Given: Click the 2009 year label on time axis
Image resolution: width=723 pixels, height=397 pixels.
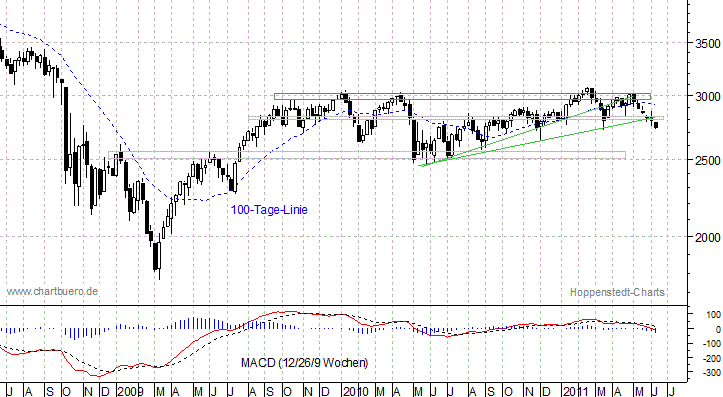Looking at the screenshot, I should pos(130,392).
